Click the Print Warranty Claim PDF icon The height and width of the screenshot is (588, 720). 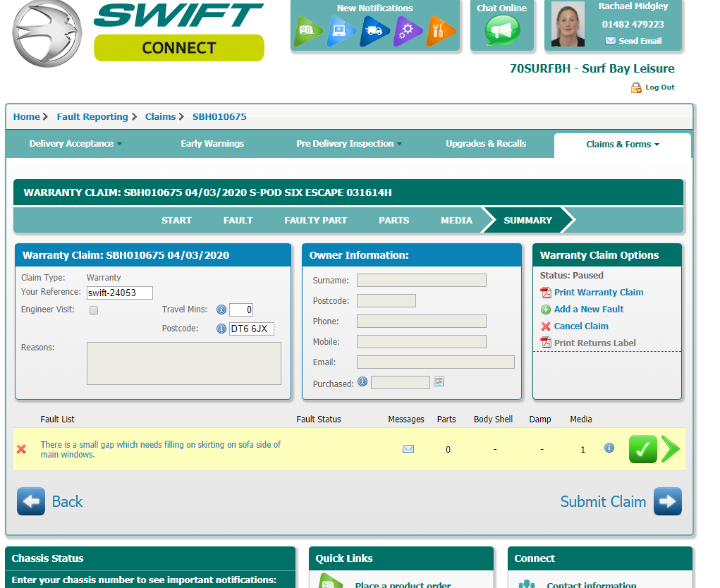pos(546,293)
